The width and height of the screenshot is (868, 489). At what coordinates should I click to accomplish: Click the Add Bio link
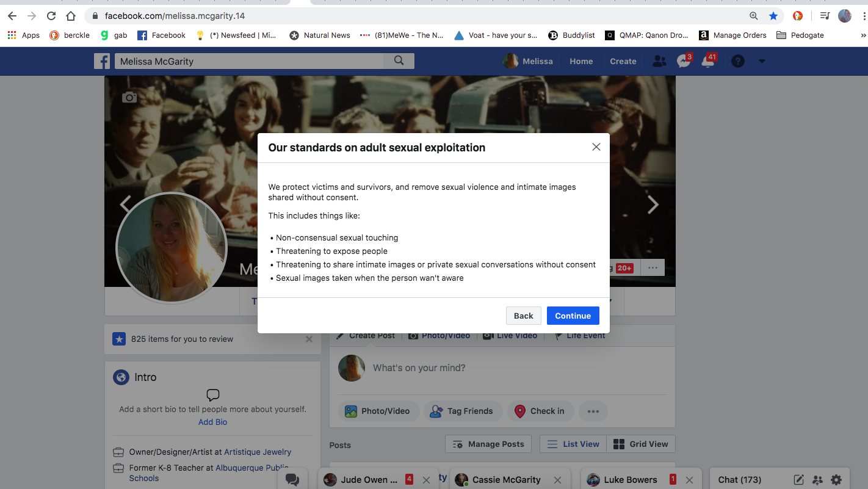tap(212, 422)
